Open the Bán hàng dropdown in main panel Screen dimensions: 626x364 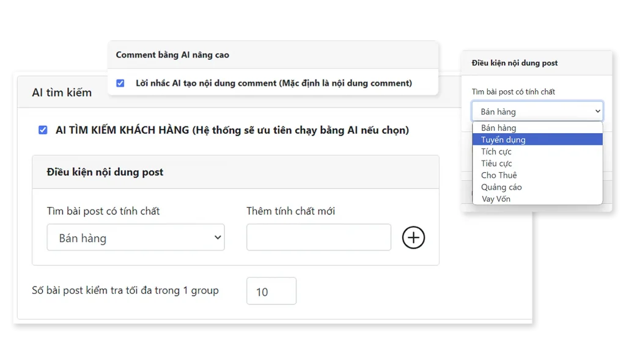click(136, 238)
